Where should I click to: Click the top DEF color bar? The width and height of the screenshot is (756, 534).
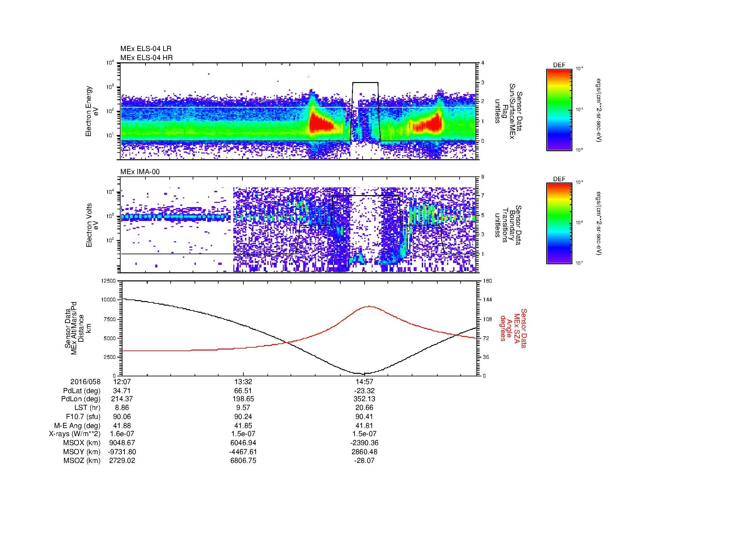(x=559, y=110)
